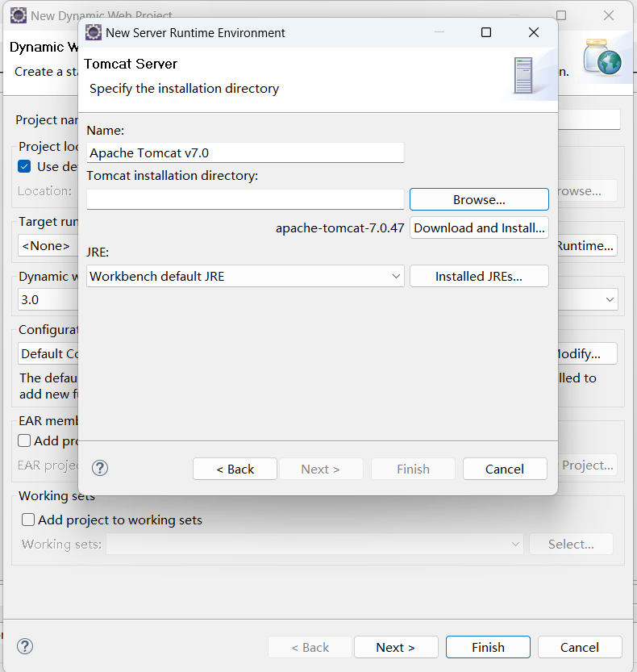Click Modify configuration button behind dialog
The image size is (637, 672).
point(587,353)
